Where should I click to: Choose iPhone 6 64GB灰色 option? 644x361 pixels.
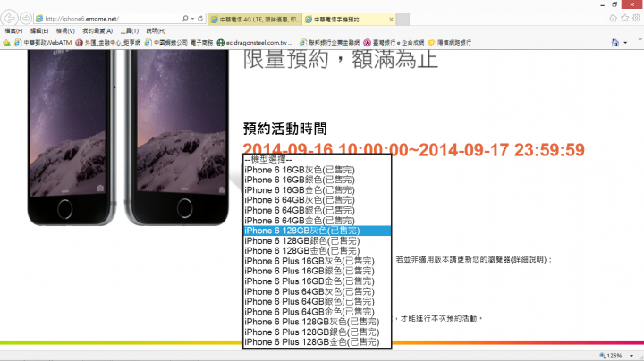pyautogui.click(x=317, y=200)
